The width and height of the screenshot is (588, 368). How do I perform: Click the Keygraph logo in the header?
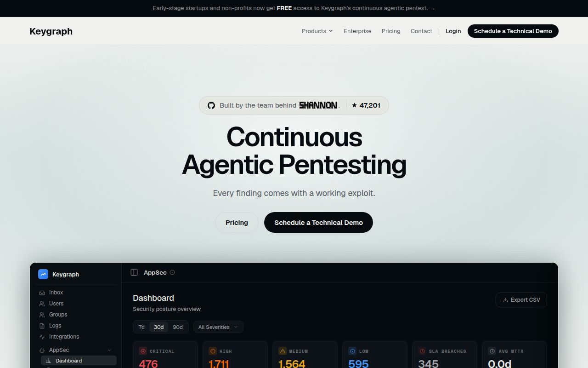[51, 31]
